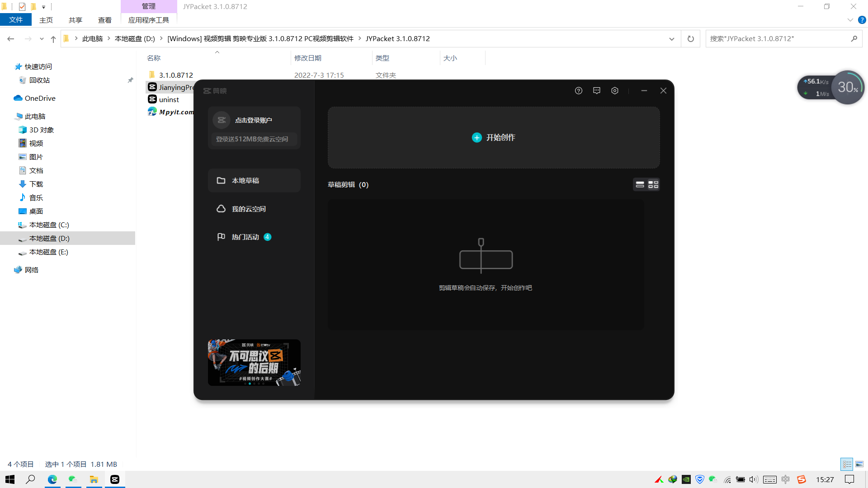Screen dimensions: 868x488
Task: Open the help icon in JianyingPro
Action: tap(578, 91)
